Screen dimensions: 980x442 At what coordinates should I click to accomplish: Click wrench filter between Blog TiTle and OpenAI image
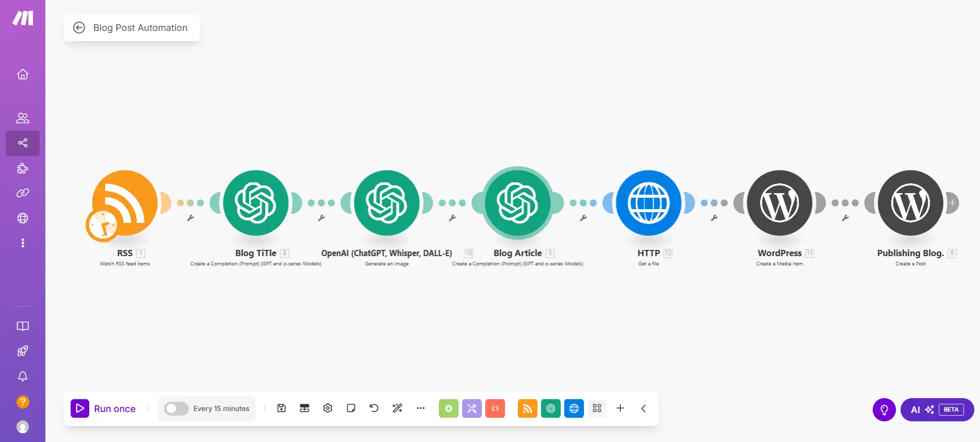[x=321, y=218]
